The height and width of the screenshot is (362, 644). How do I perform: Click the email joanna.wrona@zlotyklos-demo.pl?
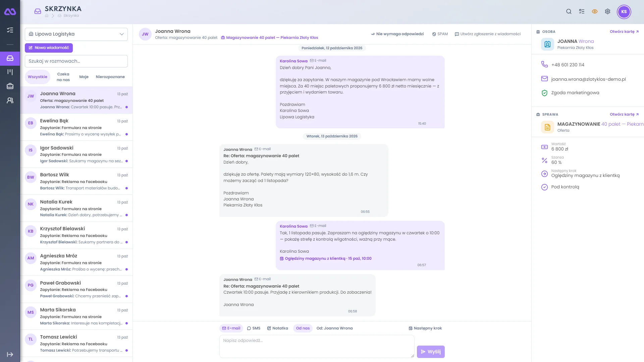(x=589, y=79)
